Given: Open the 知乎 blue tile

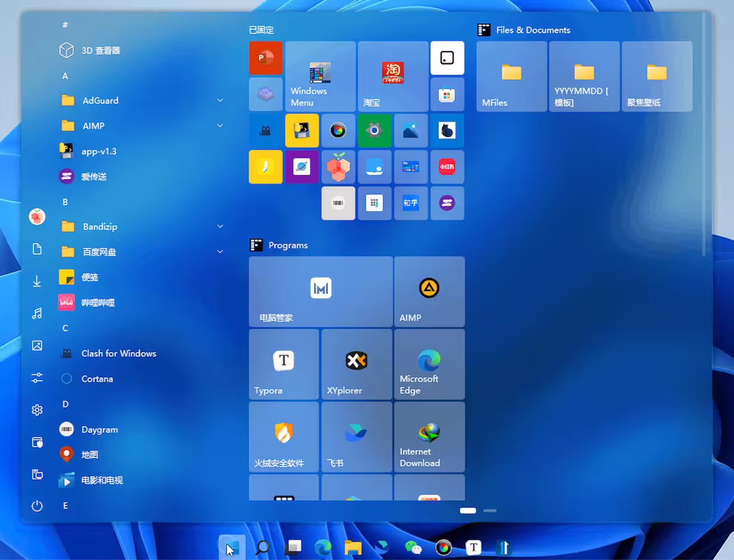Looking at the screenshot, I should [411, 203].
